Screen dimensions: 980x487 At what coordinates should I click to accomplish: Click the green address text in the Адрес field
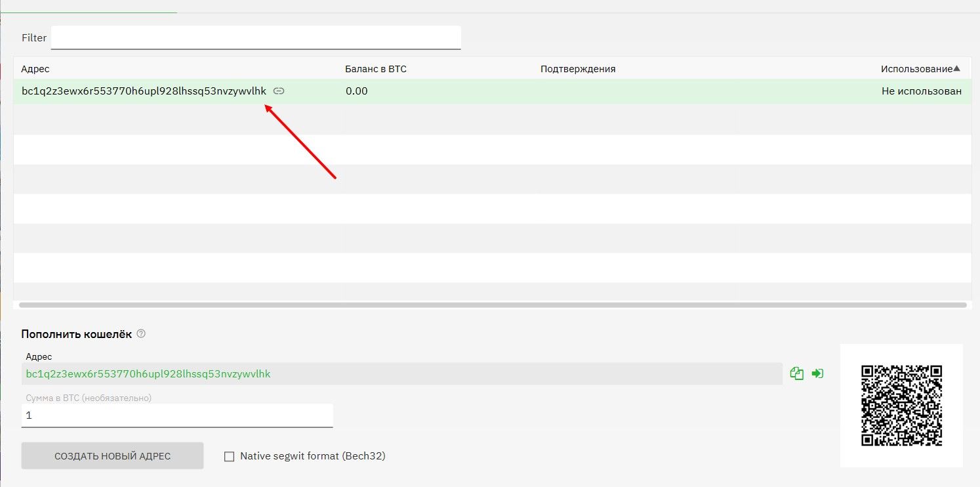click(x=148, y=374)
